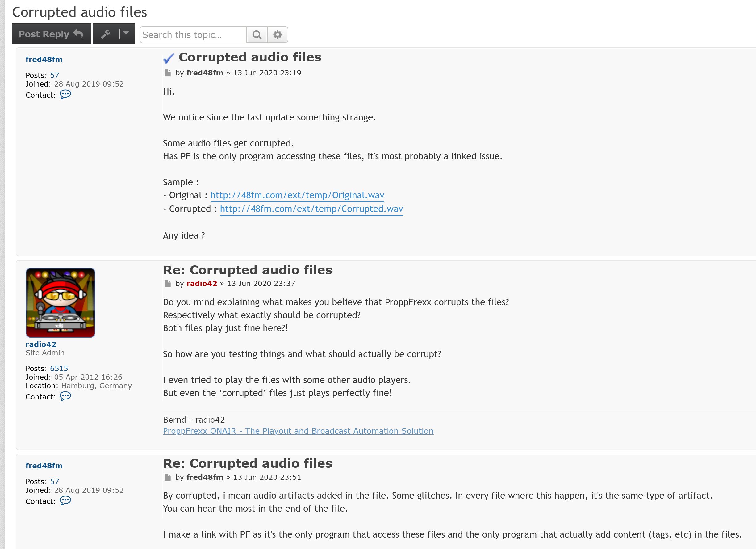Expand the topic tools dropdown arrow
This screenshot has width=756, height=549.
[x=126, y=33]
